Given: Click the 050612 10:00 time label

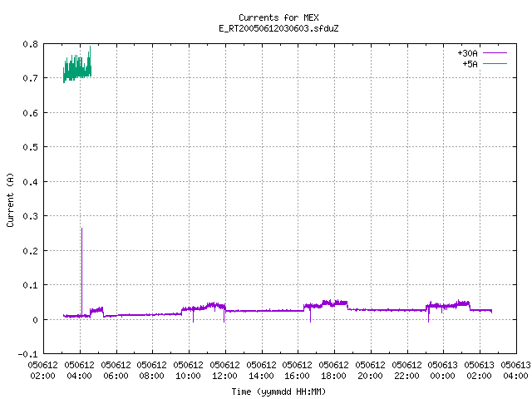Looking at the screenshot, I should click(x=189, y=371).
